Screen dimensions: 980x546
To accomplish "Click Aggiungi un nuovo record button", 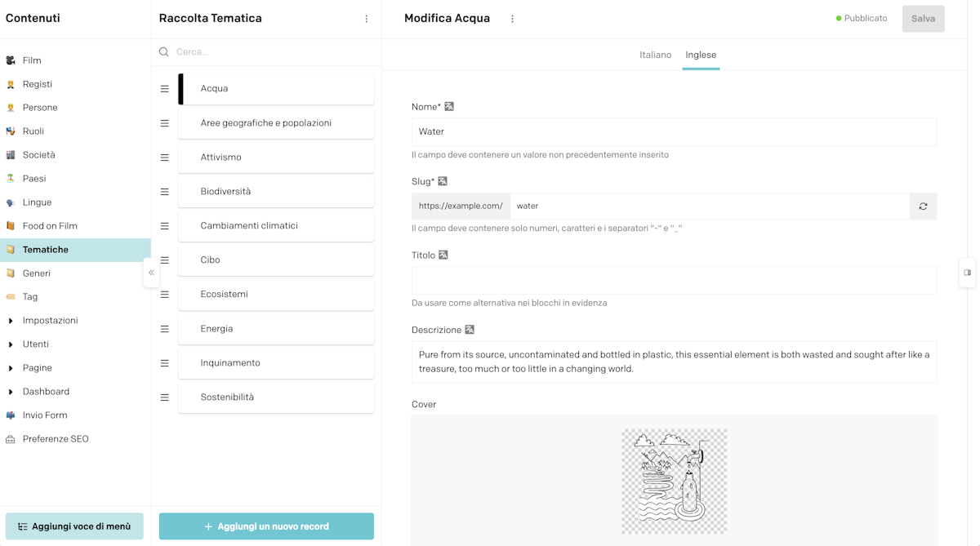I will click(x=266, y=526).
